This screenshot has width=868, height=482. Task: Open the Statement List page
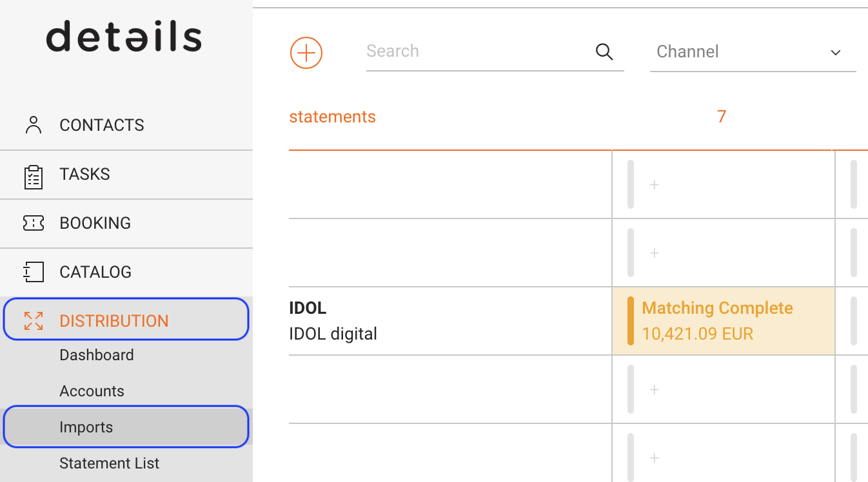point(109,463)
